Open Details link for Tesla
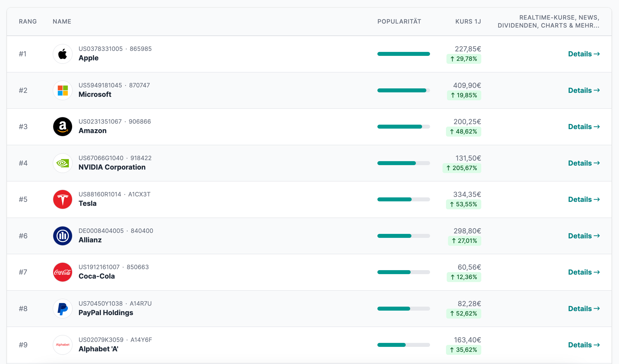Screen dimensions: 619x364 pos(584,199)
